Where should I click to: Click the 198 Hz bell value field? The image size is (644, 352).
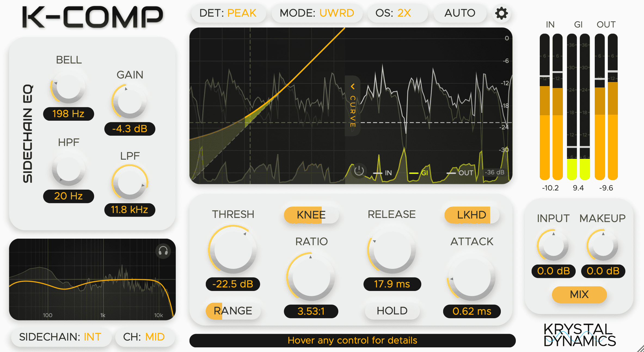tap(69, 114)
